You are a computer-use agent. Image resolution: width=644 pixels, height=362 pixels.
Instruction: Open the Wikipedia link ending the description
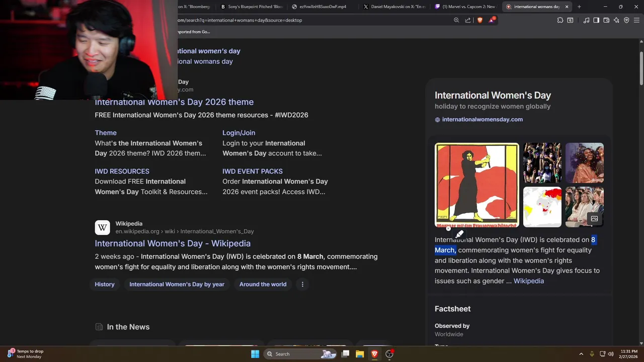coord(529,281)
